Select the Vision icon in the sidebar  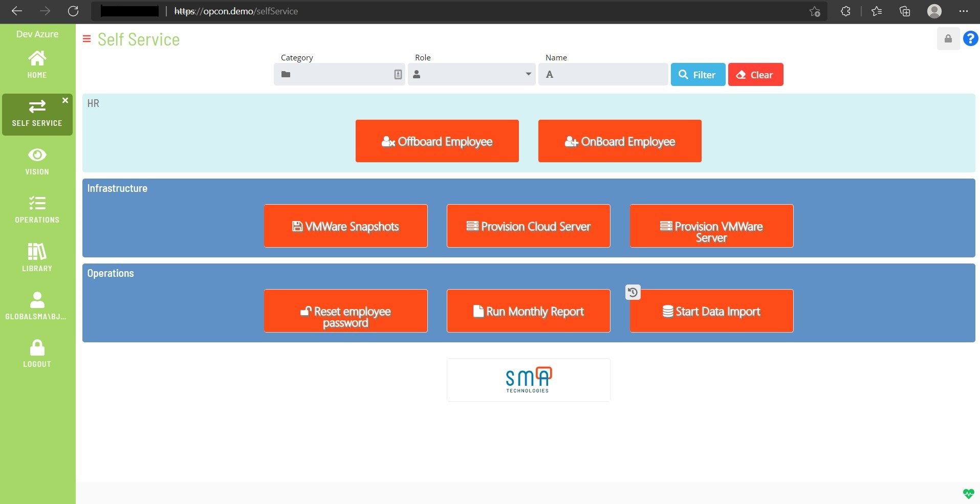pos(36,160)
